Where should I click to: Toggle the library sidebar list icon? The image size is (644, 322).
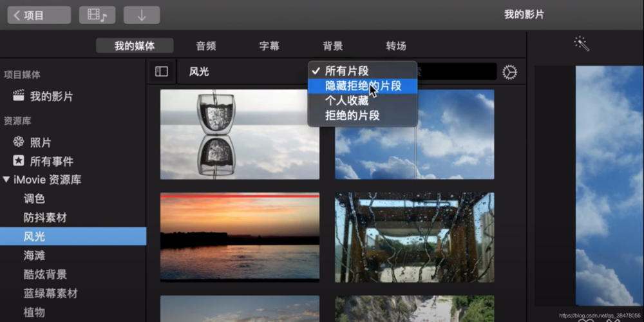(162, 71)
